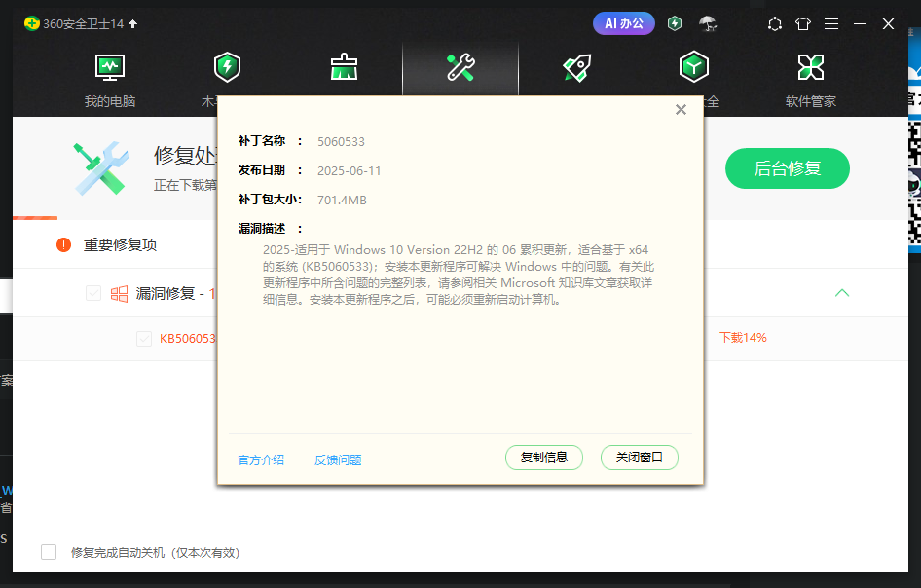The image size is (921, 588).
Task: Click the green shield status icon in titlebar
Action: (674, 23)
